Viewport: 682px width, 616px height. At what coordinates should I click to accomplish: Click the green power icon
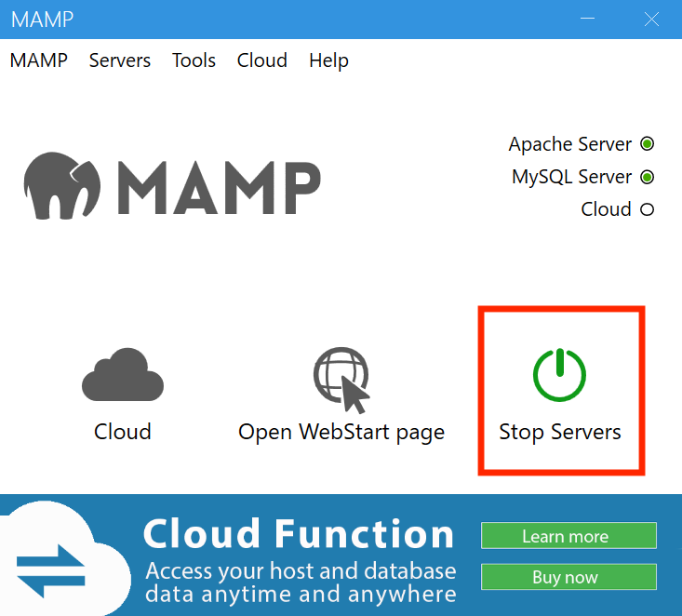pyautogui.click(x=560, y=375)
